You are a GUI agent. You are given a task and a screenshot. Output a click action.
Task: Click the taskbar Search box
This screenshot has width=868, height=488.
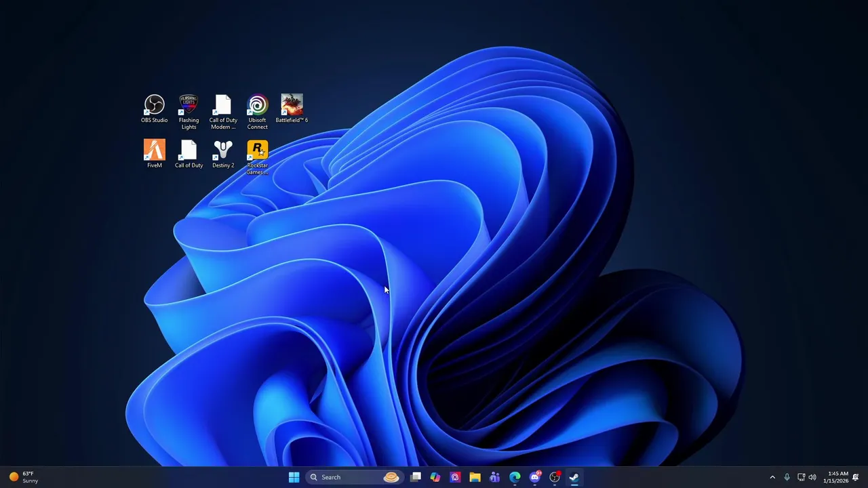(x=355, y=477)
